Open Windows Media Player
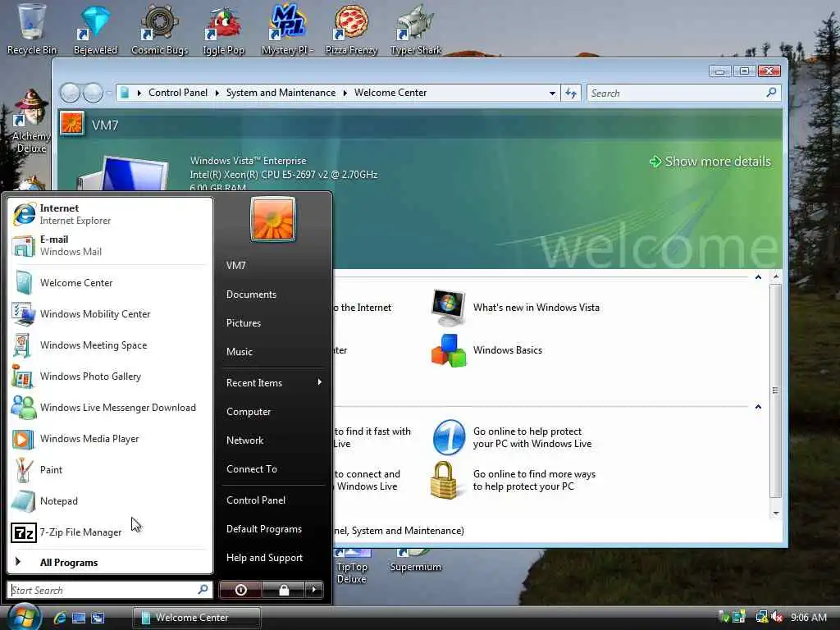 click(109, 438)
